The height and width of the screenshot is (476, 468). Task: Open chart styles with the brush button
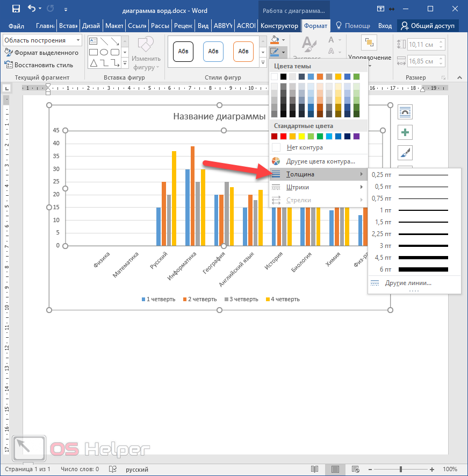coord(405,153)
